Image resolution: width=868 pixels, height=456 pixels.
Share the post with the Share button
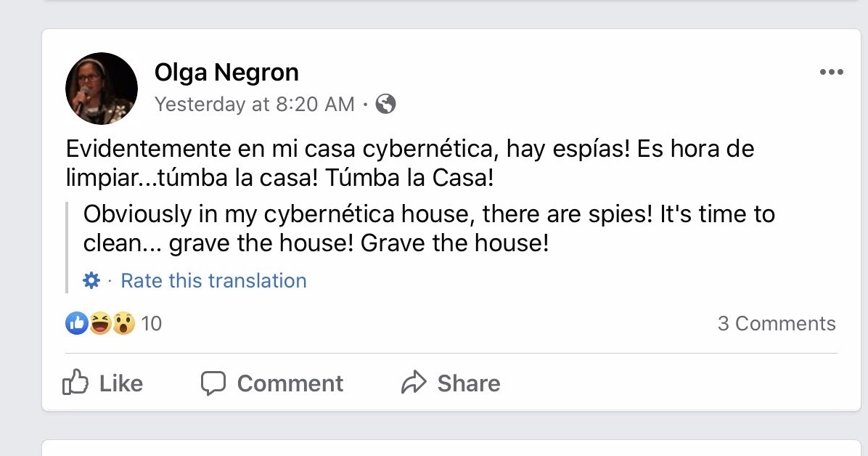(451, 383)
